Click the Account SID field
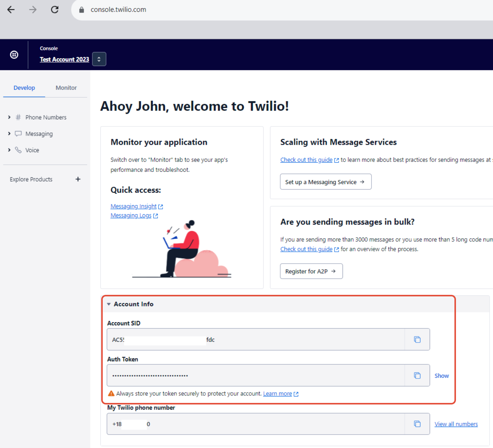The image size is (493, 448). coord(256,340)
